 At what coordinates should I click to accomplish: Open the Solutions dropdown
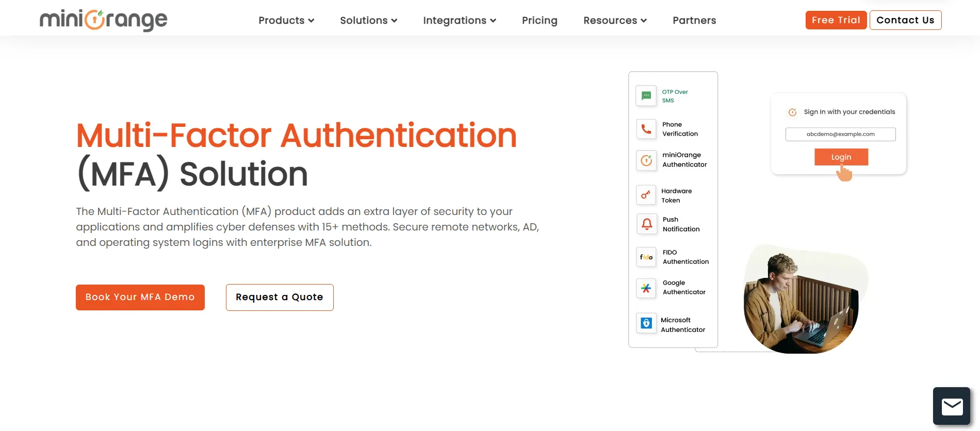click(x=368, y=20)
